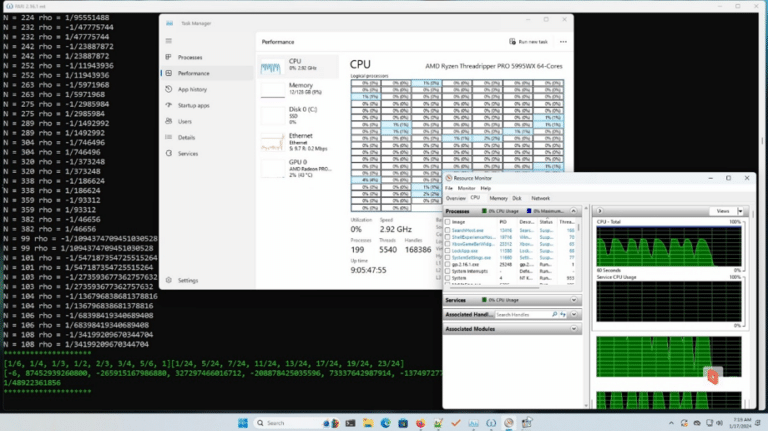Click the Search Handles input field
This screenshot has height=431, width=768.
[x=523, y=314]
